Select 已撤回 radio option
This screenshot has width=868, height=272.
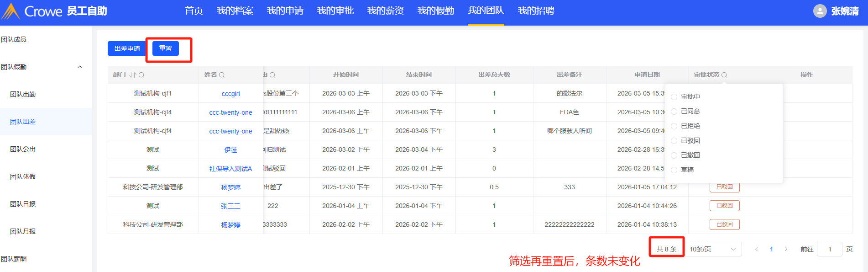[x=674, y=155]
